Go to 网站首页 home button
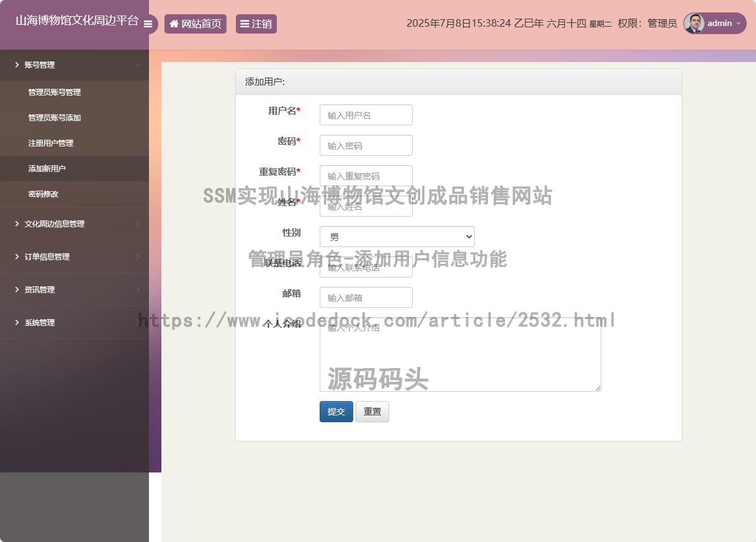756x542 pixels. (196, 24)
